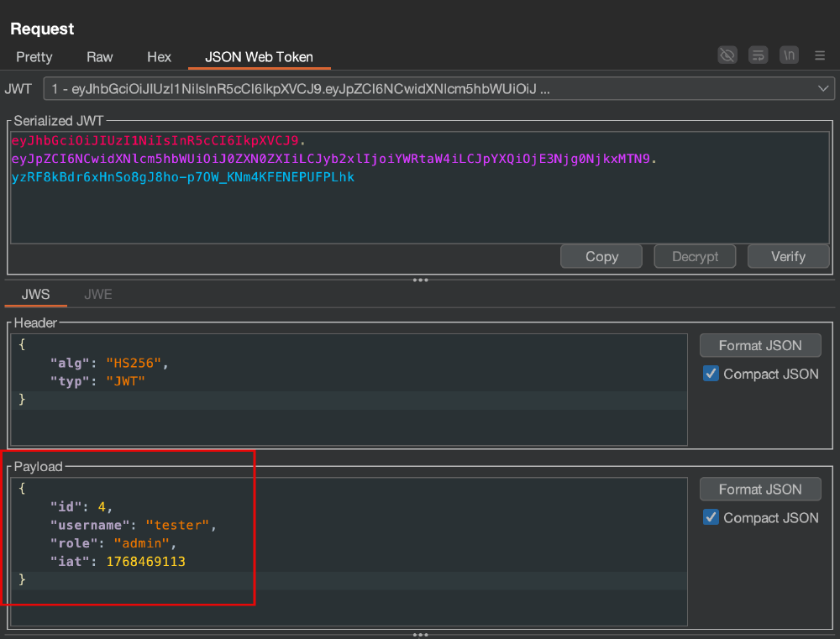Click the Verify button
The height and width of the screenshot is (639, 840).
(788, 257)
